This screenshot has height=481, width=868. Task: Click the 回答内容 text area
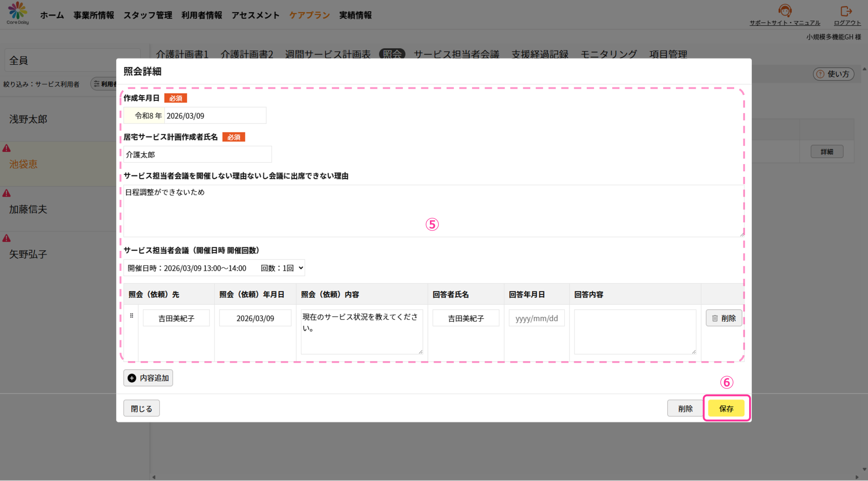pos(635,332)
